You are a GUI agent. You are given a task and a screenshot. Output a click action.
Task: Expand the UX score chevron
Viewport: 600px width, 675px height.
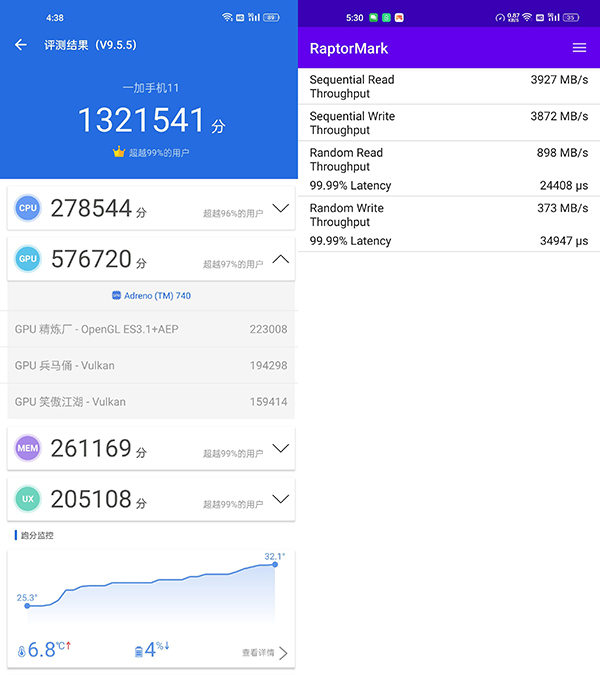(x=280, y=498)
